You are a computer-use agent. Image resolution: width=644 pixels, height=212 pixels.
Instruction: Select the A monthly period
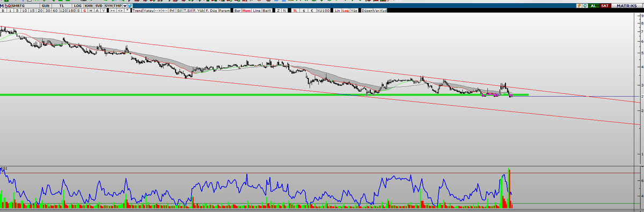[97, 11]
